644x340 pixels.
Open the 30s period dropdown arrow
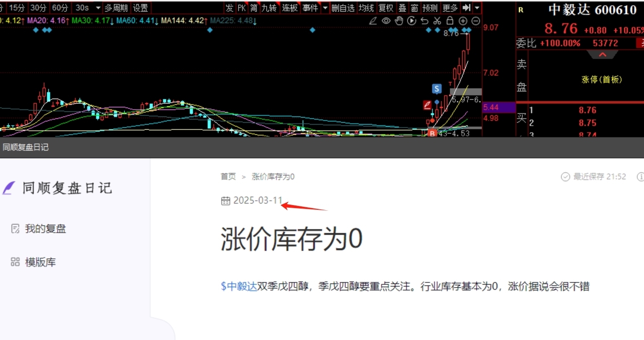[x=98, y=8]
